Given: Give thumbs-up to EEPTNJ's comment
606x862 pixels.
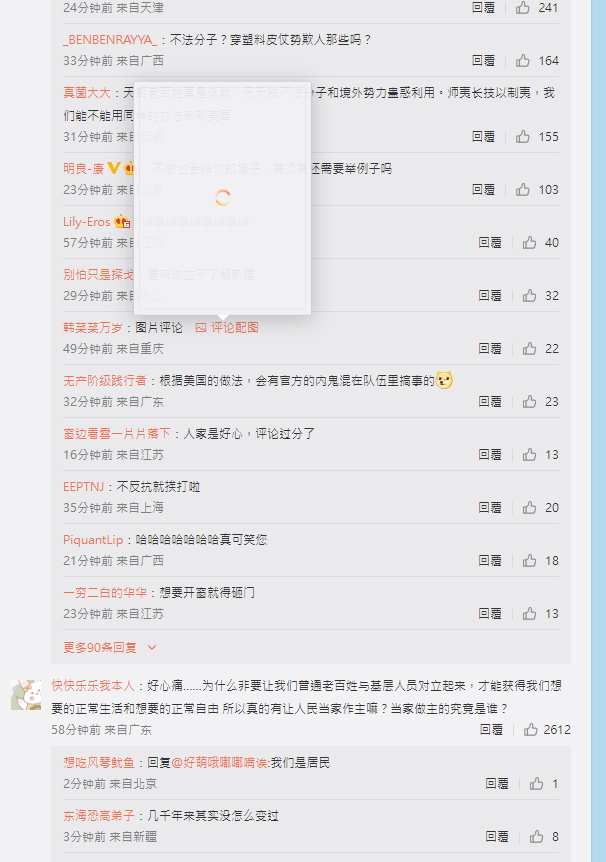Looking at the screenshot, I should click(530, 507).
